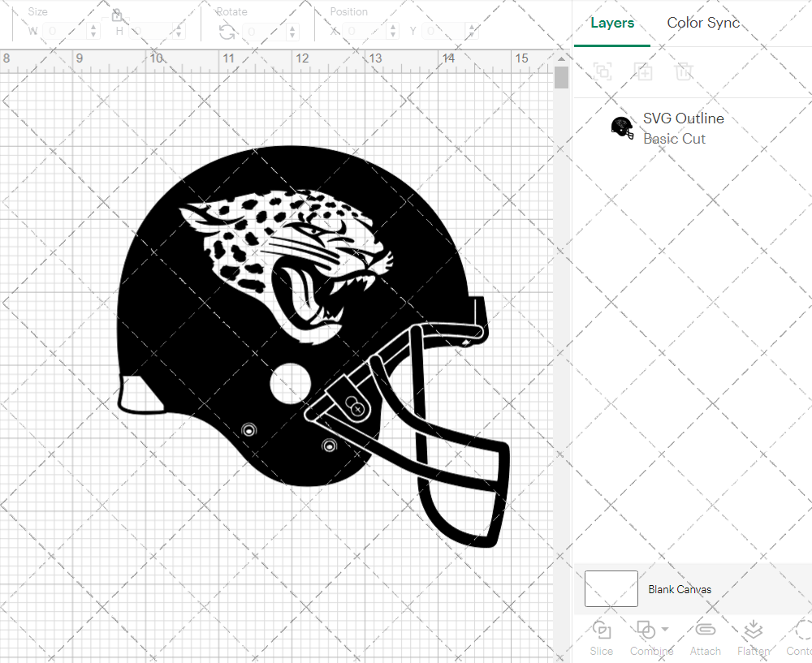Select the helmet image on canvas
This screenshot has width=812, height=663.
(x=313, y=346)
